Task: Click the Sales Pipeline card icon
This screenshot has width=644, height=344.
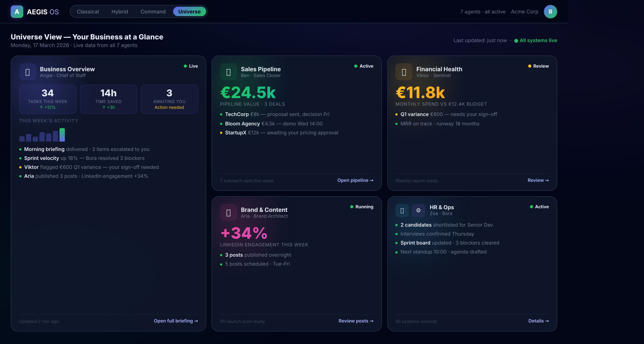Action: tap(228, 72)
